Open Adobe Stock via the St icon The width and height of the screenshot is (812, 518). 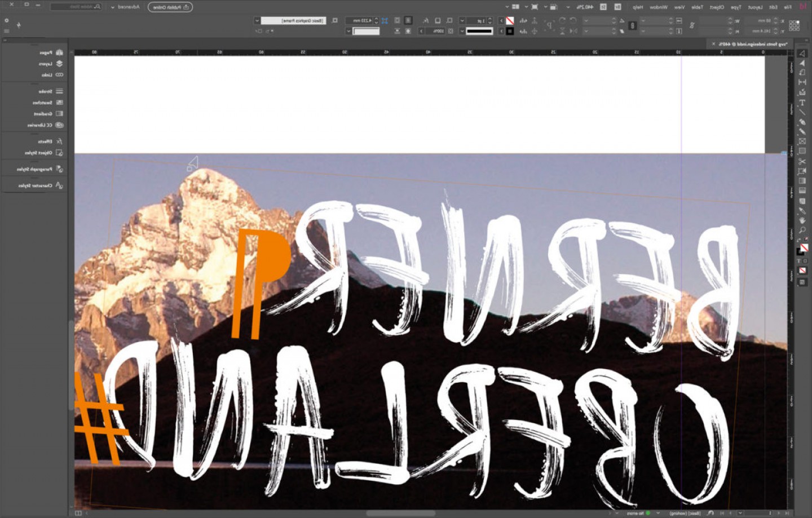coord(603,7)
